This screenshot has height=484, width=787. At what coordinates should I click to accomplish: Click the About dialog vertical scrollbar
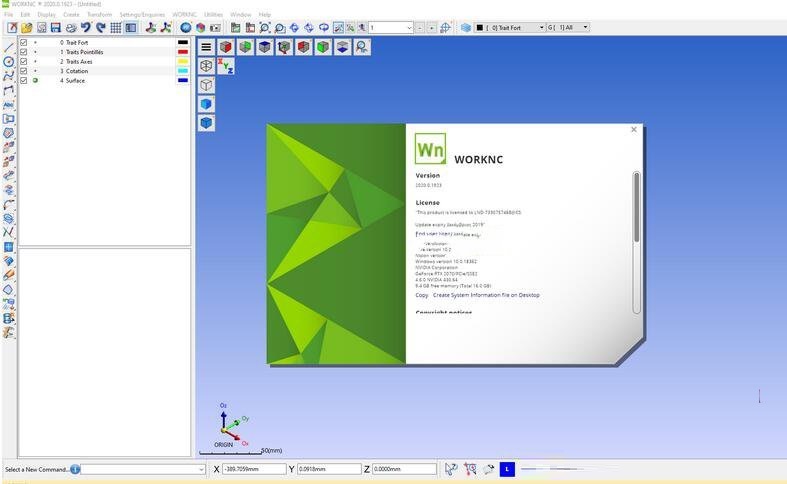(636, 242)
